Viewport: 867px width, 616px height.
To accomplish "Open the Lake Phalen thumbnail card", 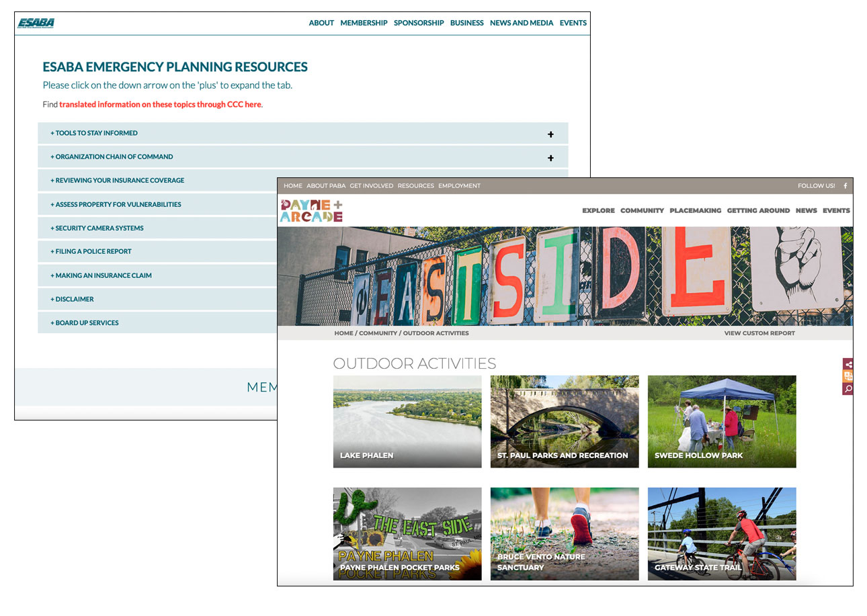I will [407, 421].
